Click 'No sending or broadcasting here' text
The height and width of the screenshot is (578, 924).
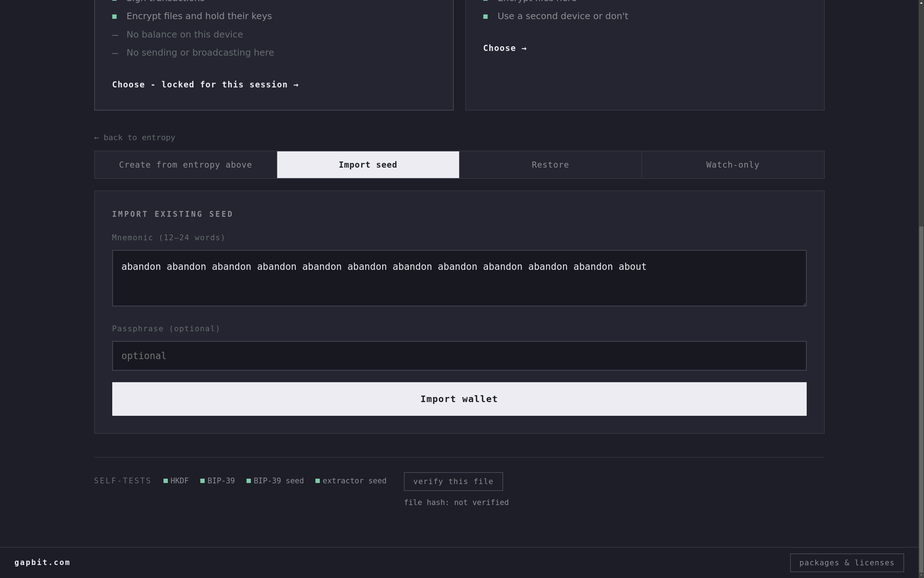point(200,52)
